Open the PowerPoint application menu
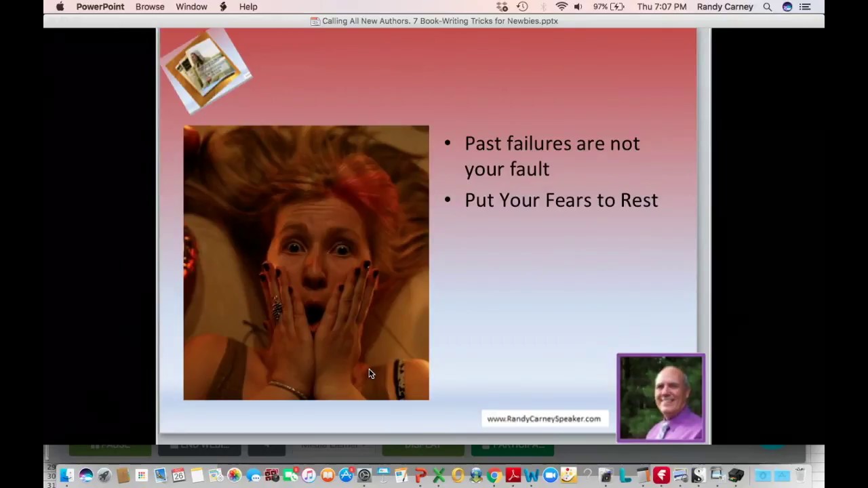The width and height of the screenshot is (868, 488). point(100,7)
